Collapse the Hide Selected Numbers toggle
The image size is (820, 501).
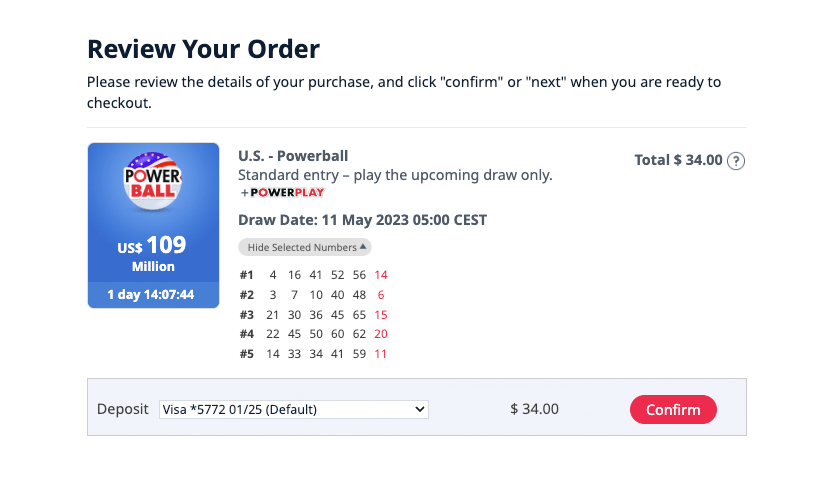pyautogui.click(x=303, y=247)
